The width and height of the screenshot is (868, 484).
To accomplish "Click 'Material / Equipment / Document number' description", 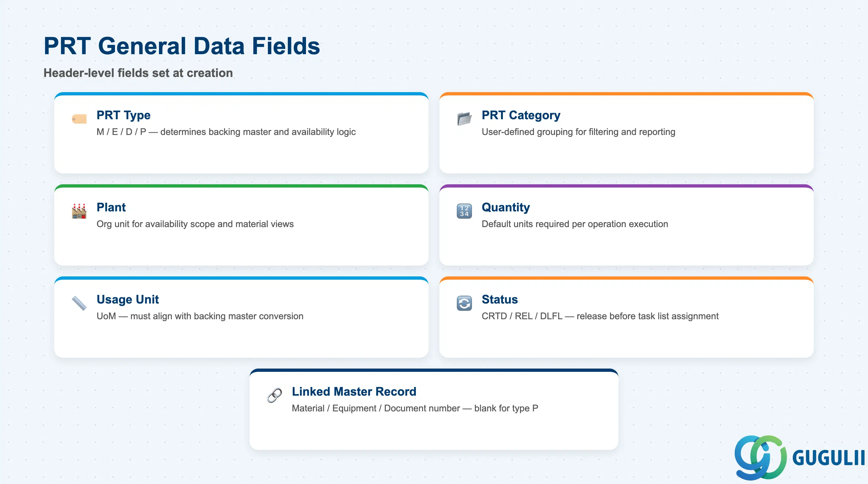I will pos(415,409).
